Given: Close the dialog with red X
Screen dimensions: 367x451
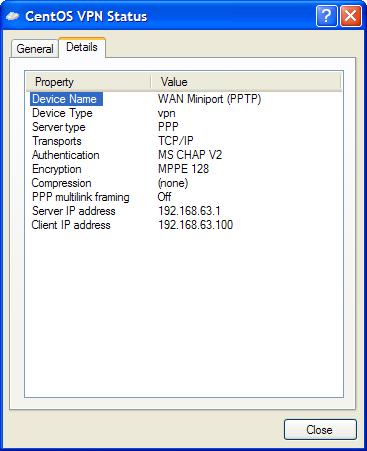Looking at the screenshot, I should pos(350,16).
